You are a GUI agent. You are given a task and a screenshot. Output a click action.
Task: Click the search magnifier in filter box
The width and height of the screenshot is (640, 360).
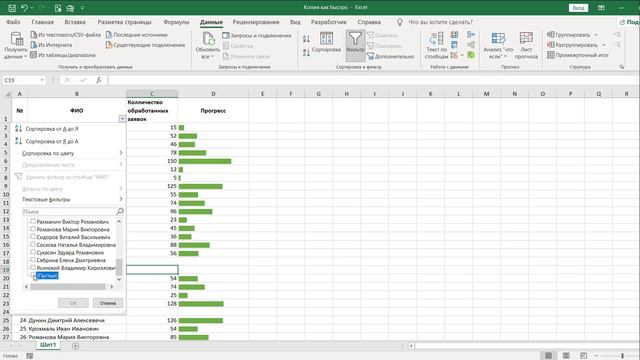pyautogui.click(x=120, y=211)
